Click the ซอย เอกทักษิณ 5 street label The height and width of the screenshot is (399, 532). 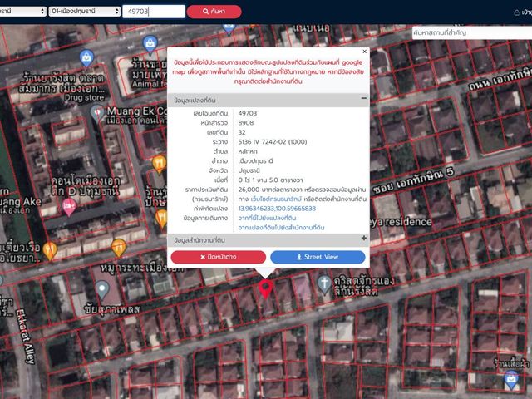coord(413,181)
